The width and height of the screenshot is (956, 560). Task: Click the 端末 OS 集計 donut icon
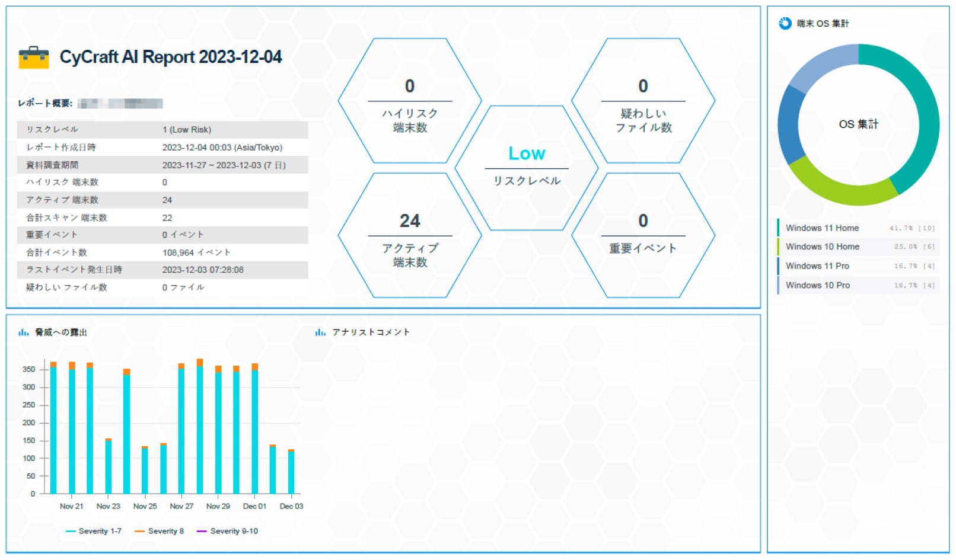pyautogui.click(x=785, y=23)
